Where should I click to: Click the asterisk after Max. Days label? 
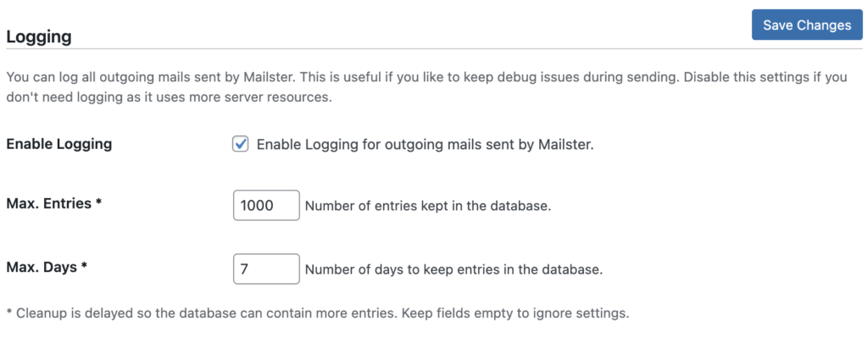click(84, 268)
